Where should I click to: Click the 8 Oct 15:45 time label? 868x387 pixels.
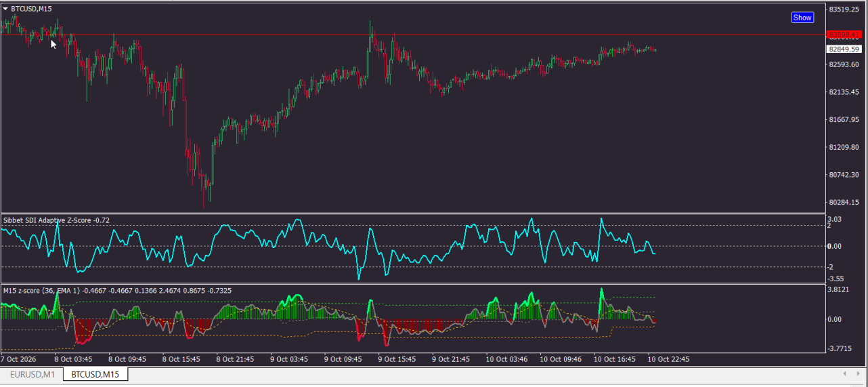coord(181,359)
